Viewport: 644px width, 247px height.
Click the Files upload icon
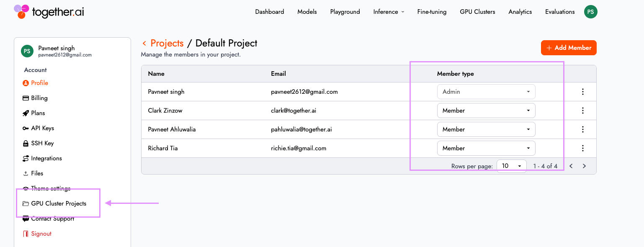(26, 173)
